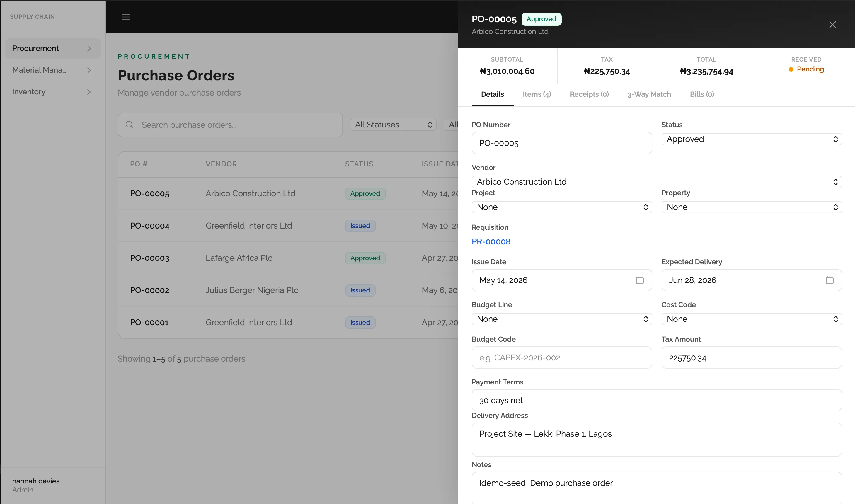Image resolution: width=855 pixels, height=504 pixels.
Task: Click Greenfield Interiors Ltd in PO-00004 row
Action: 248,226
